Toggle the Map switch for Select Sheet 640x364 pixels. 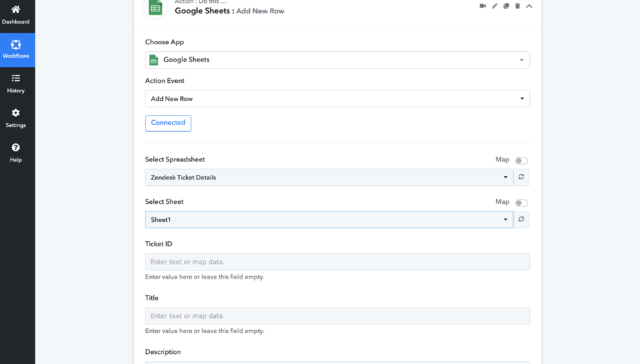pyautogui.click(x=521, y=203)
